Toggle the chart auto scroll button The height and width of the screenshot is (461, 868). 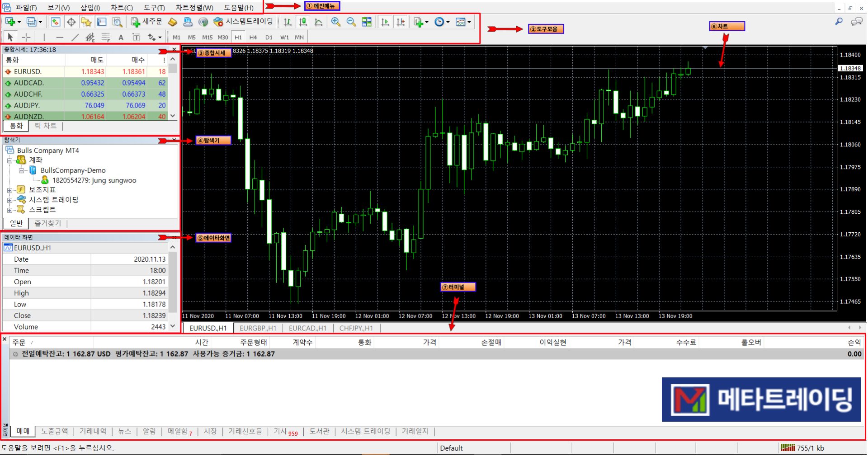(x=385, y=22)
